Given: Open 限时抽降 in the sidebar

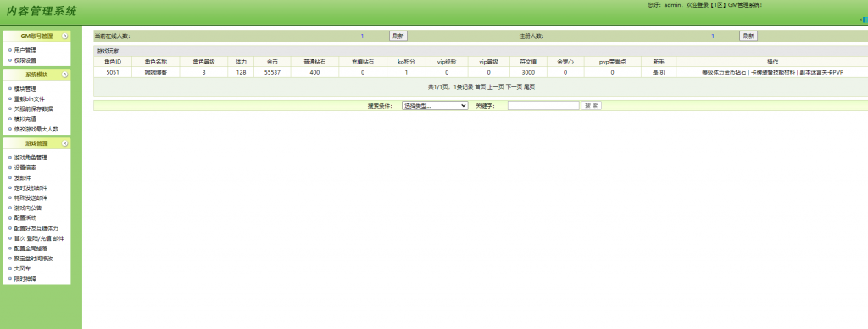Looking at the screenshot, I should (25, 279).
